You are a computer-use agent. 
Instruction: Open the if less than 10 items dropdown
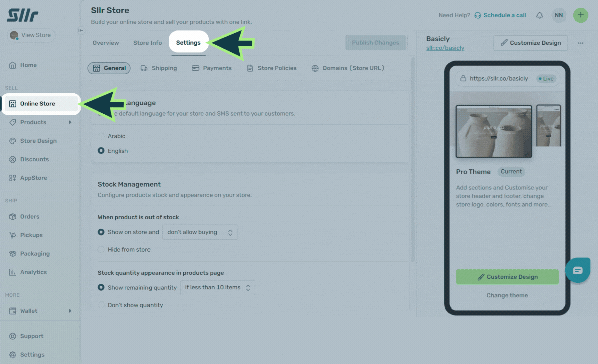[x=218, y=288]
